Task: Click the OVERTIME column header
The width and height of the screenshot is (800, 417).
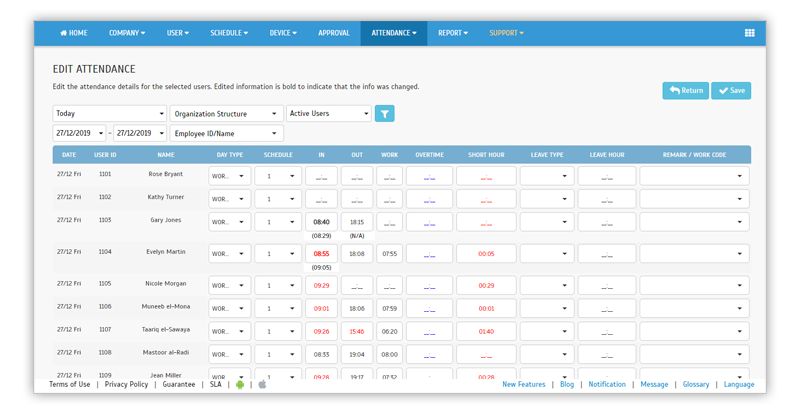Action: pyautogui.click(x=429, y=155)
